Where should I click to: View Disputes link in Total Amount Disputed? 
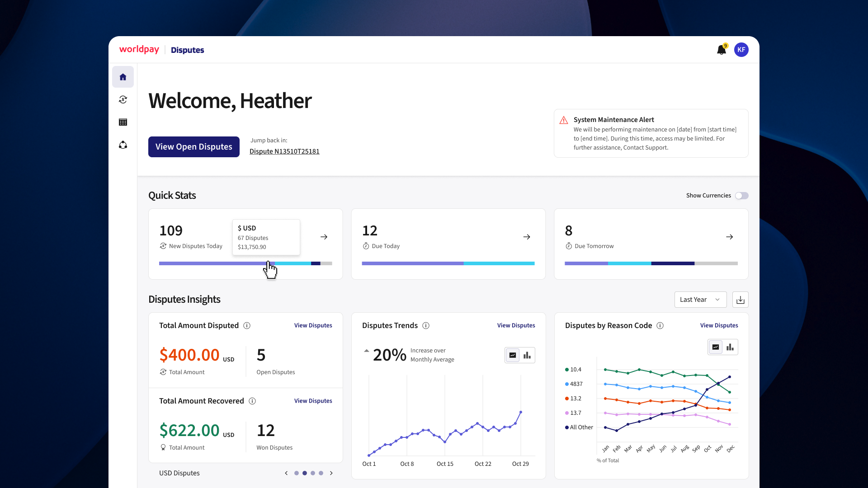click(x=313, y=326)
